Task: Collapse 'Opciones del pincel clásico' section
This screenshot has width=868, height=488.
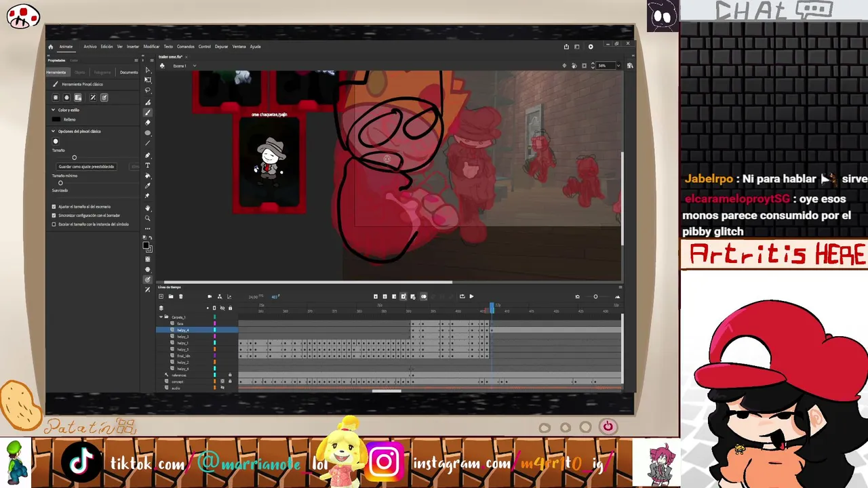Action: tap(54, 131)
